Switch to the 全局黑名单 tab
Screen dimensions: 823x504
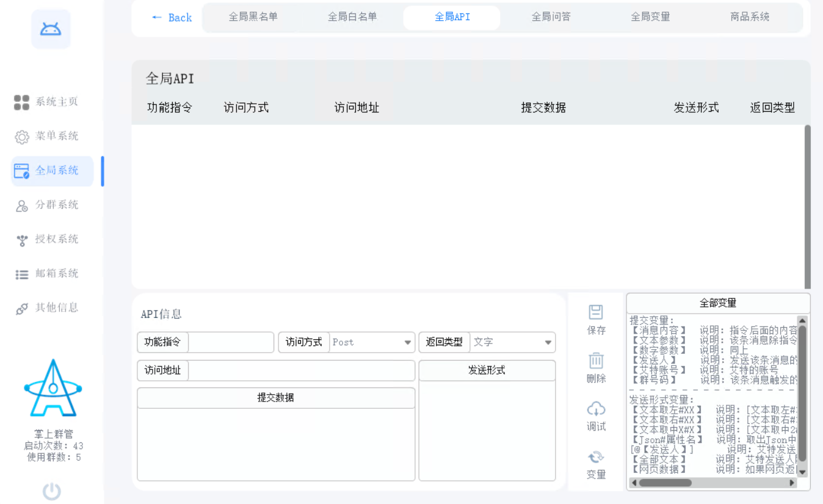tap(253, 17)
